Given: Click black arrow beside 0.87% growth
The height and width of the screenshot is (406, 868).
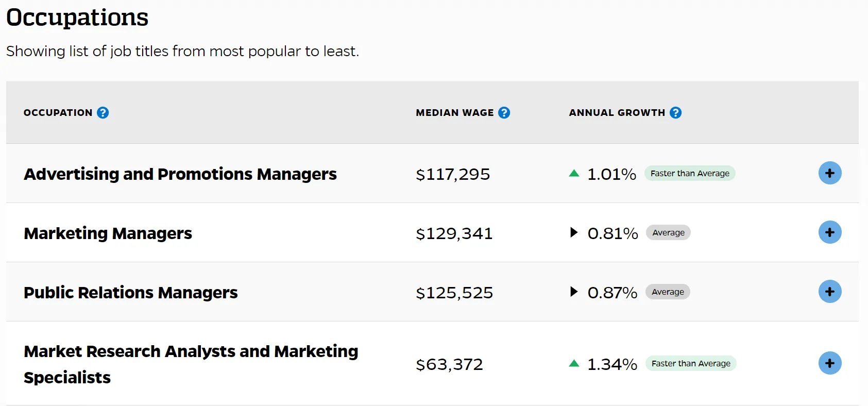Looking at the screenshot, I should [x=574, y=292].
